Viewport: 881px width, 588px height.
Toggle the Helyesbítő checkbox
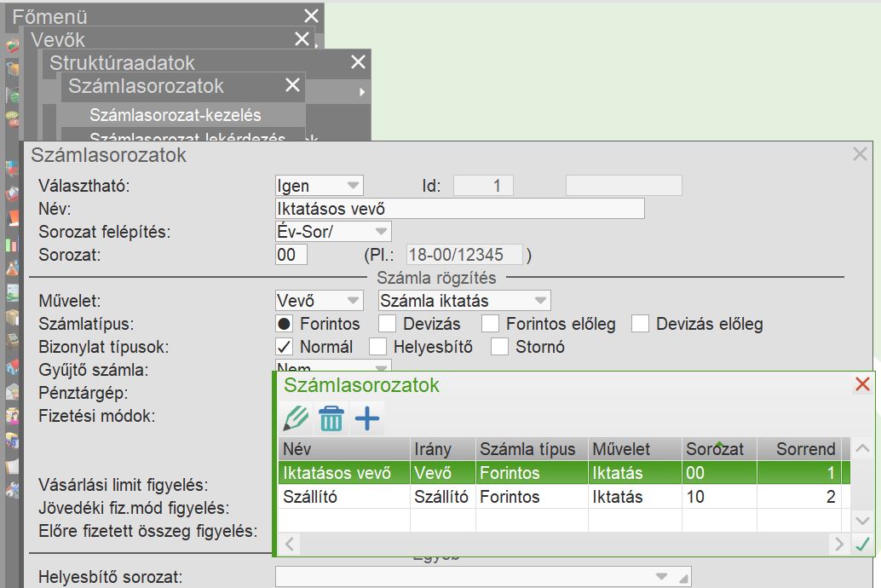tap(378, 347)
